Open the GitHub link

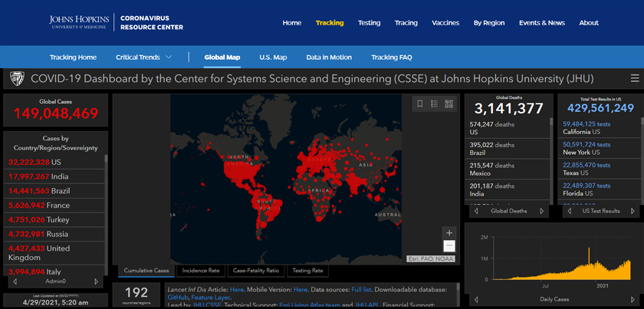coord(178,297)
